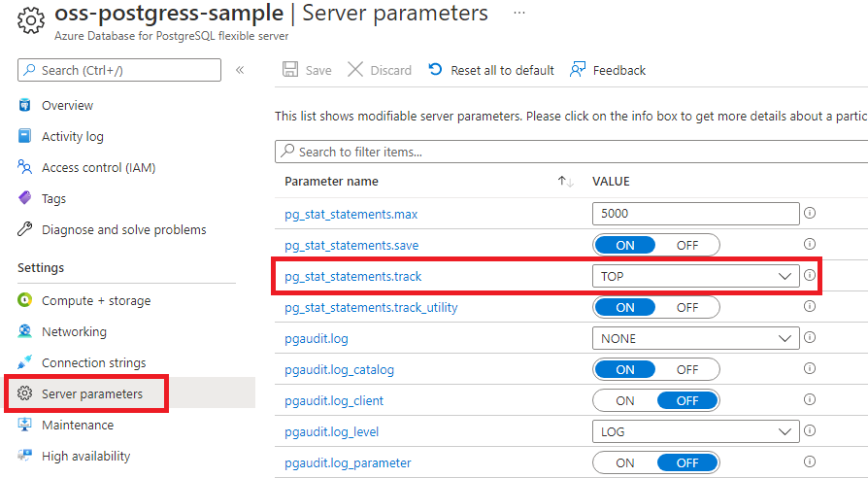Sort by Parameter name arrows
Screen dimensions: 868x478
566,181
